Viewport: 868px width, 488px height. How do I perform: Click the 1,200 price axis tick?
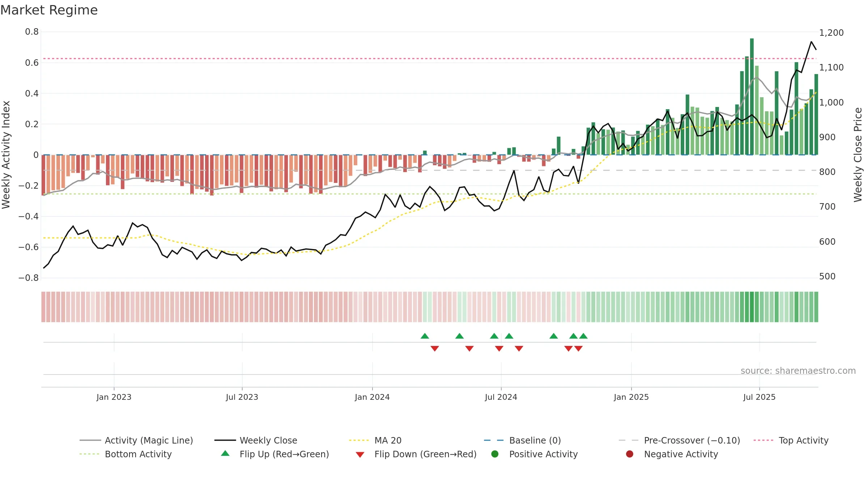[831, 33]
